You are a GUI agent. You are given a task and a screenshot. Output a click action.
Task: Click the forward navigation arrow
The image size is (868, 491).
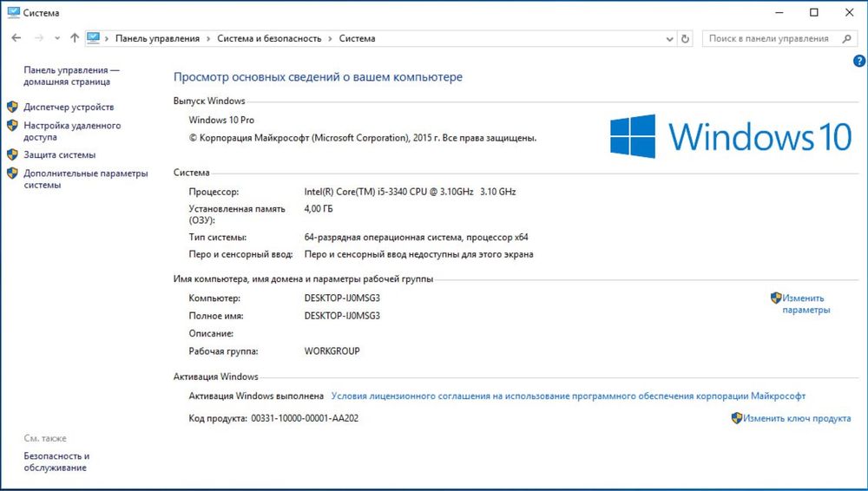point(39,38)
